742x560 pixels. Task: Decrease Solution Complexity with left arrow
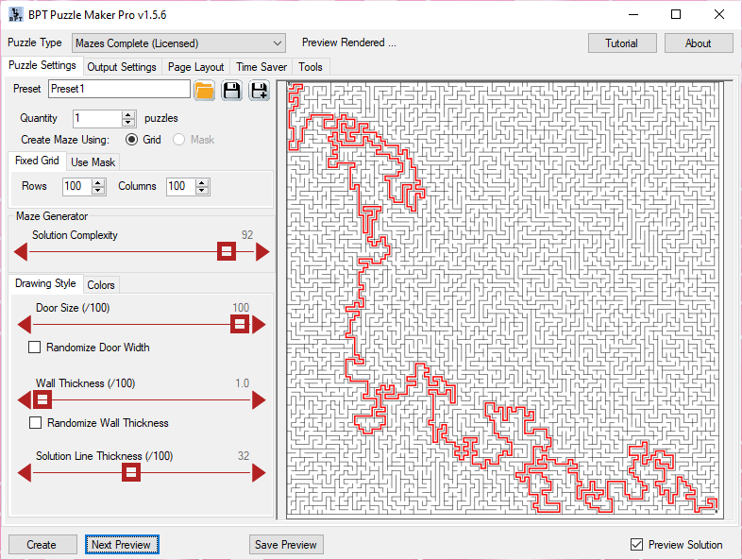[21, 252]
